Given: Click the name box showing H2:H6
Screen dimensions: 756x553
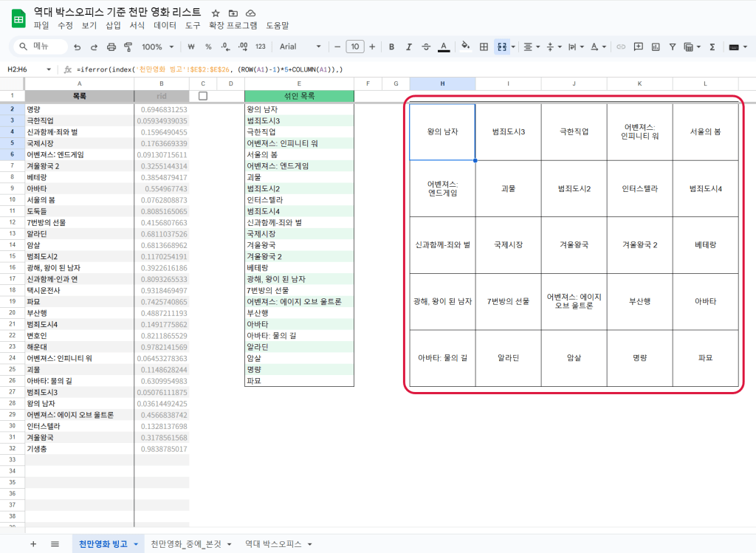Looking at the screenshot, I should pos(26,69).
